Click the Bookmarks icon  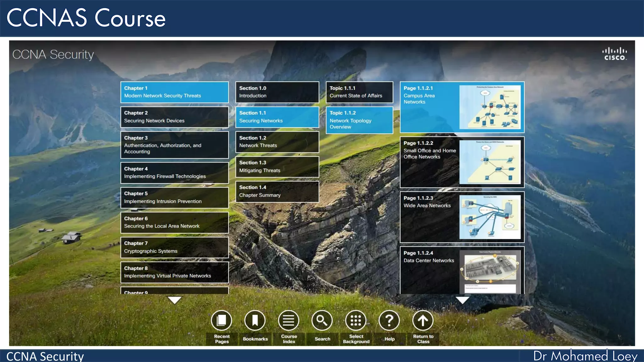tap(255, 321)
